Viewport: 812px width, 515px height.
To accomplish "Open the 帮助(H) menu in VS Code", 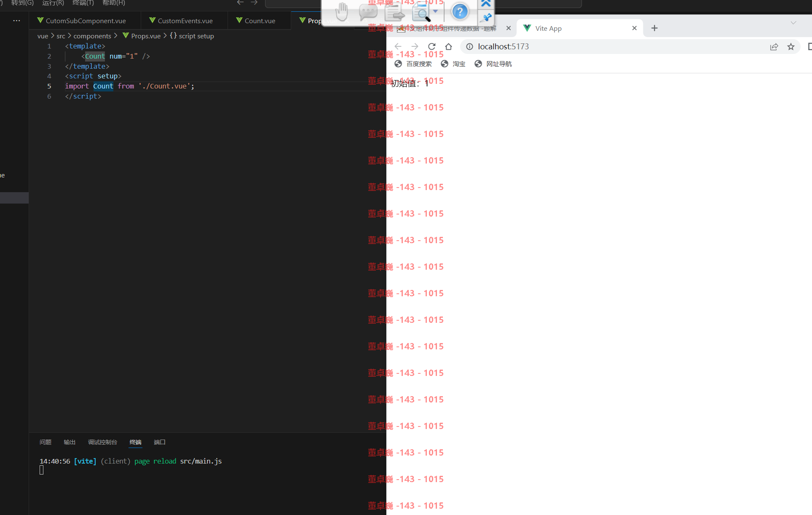I will coord(114,3).
